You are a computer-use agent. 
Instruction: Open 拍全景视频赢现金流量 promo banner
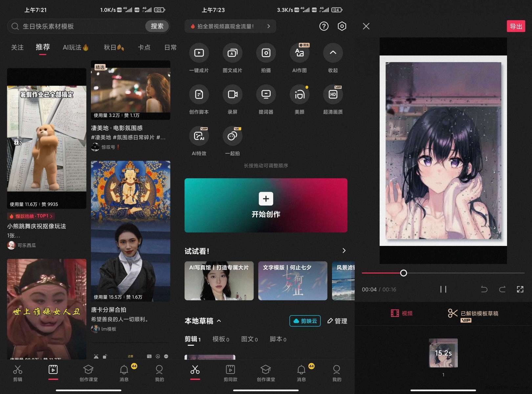point(230,26)
